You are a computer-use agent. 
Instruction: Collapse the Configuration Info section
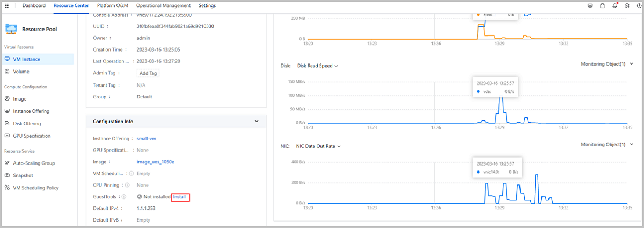coord(257,122)
